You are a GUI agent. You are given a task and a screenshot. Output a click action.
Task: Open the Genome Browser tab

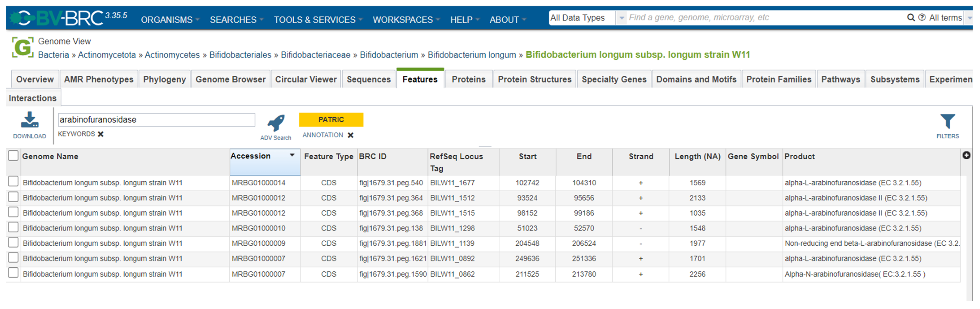pyautogui.click(x=230, y=79)
